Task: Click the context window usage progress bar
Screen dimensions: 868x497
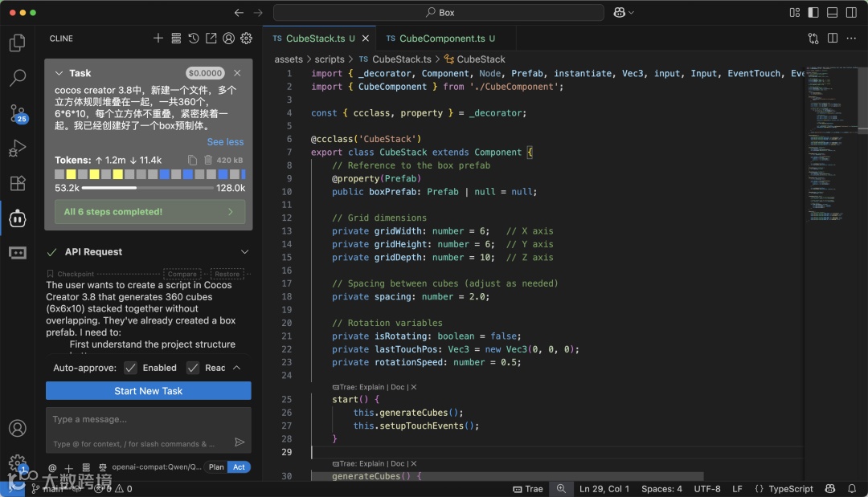Action: point(149,188)
